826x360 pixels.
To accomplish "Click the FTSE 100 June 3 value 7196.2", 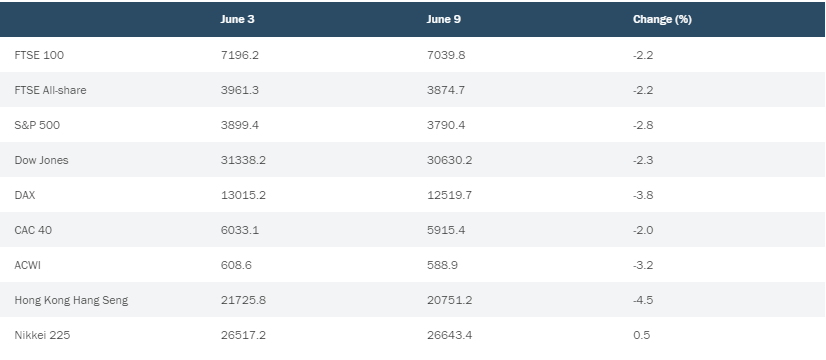I will pos(240,55).
